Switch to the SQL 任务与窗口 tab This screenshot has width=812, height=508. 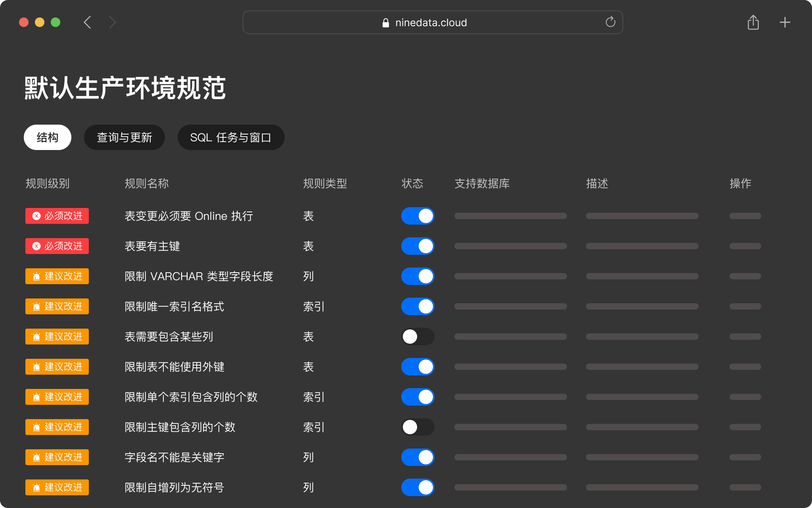[231, 137]
